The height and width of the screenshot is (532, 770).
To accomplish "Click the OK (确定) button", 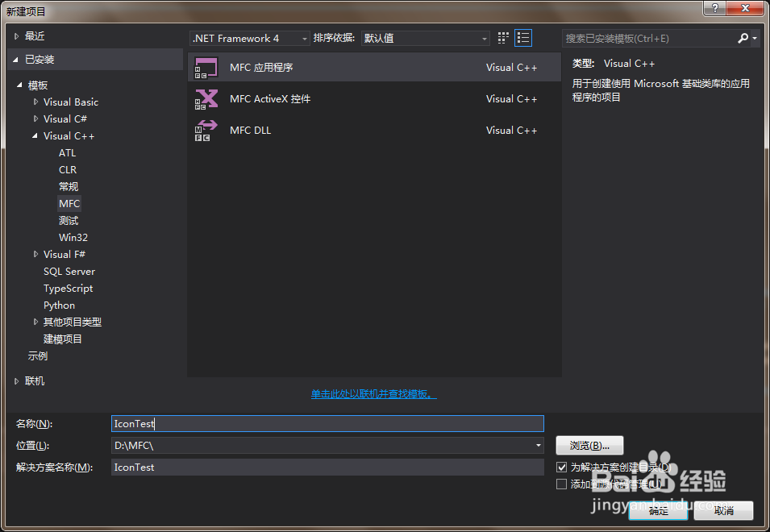I will pyautogui.click(x=658, y=511).
